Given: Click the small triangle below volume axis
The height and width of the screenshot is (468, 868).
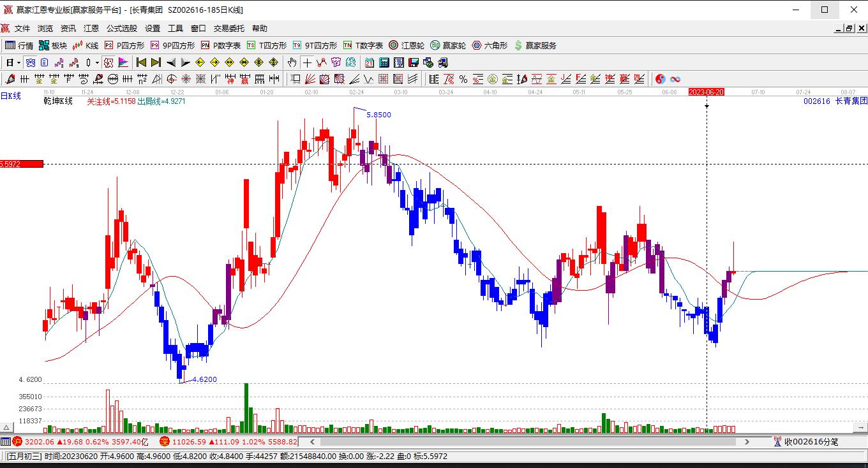Looking at the screenshot, I should [7, 427].
